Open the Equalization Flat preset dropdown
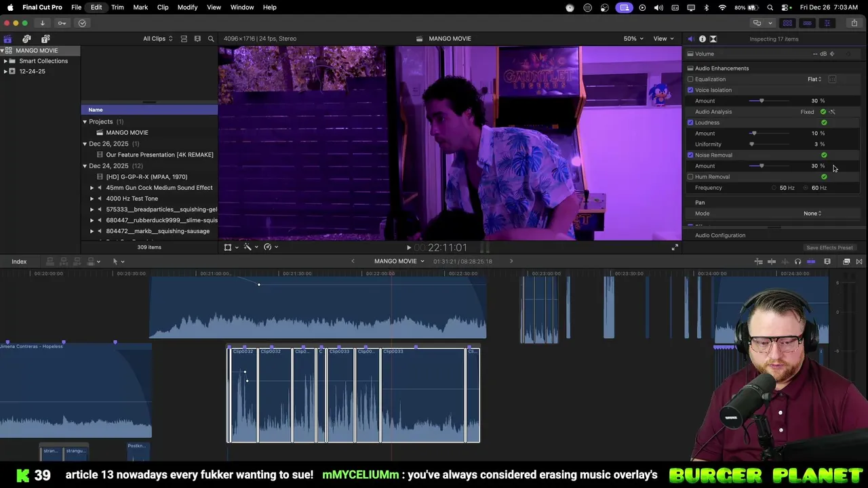Image resolution: width=868 pixels, height=488 pixels. click(x=814, y=79)
